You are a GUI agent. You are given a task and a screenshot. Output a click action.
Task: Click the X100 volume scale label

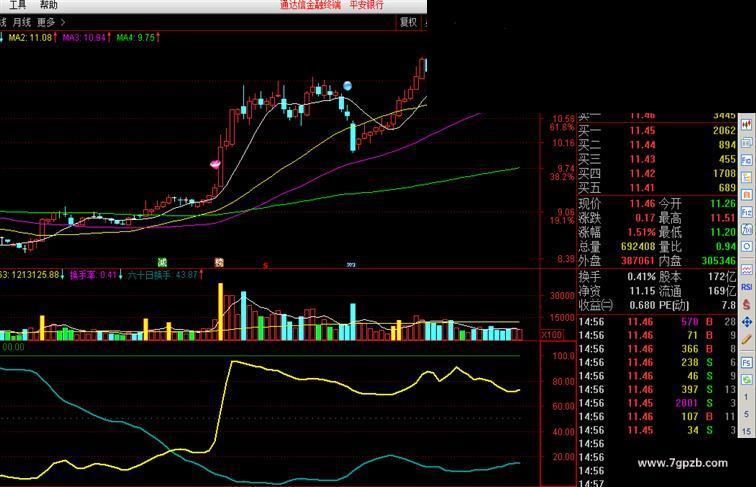(552, 335)
